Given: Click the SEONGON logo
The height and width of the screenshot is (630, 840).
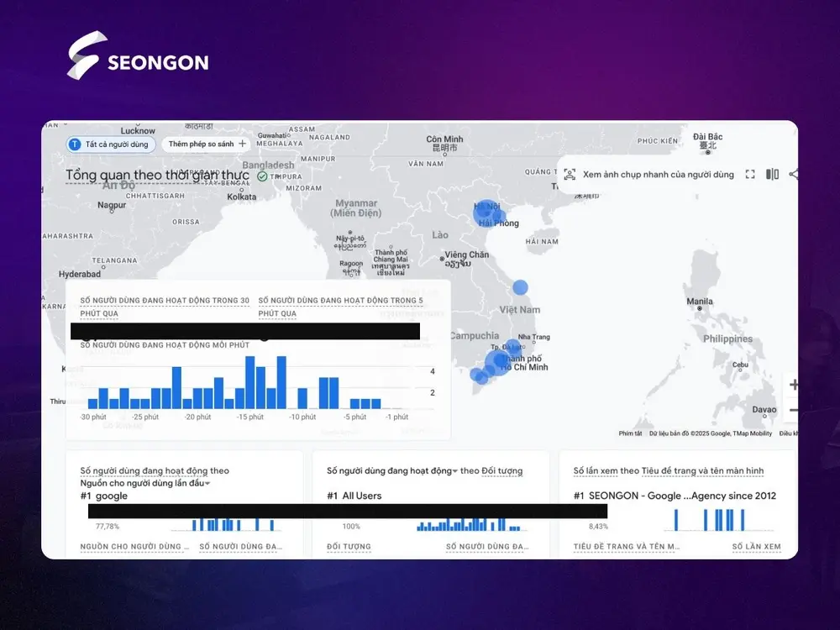Looking at the screenshot, I should (x=138, y=55).
